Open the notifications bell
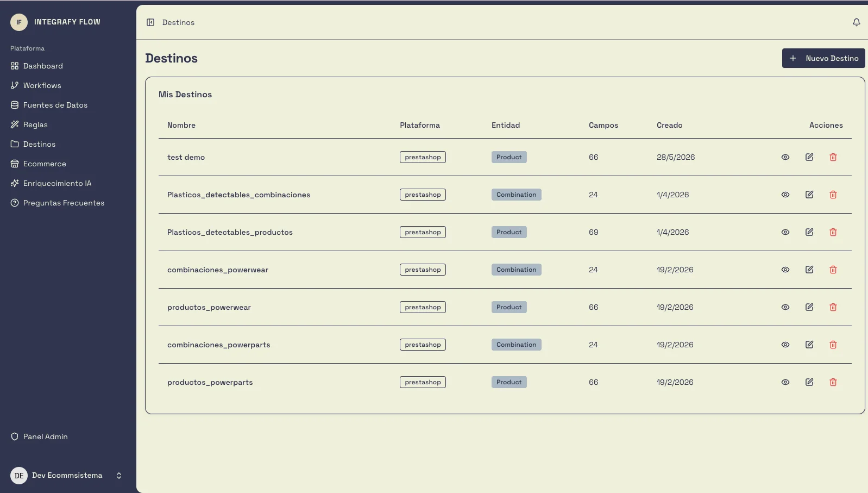Viewport: 868px width, 493px height. [x=857, y=22]
